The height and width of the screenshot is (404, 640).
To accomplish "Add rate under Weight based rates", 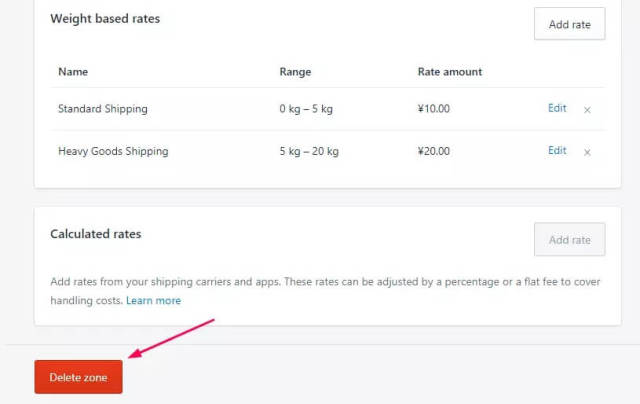I will point(569,24).
